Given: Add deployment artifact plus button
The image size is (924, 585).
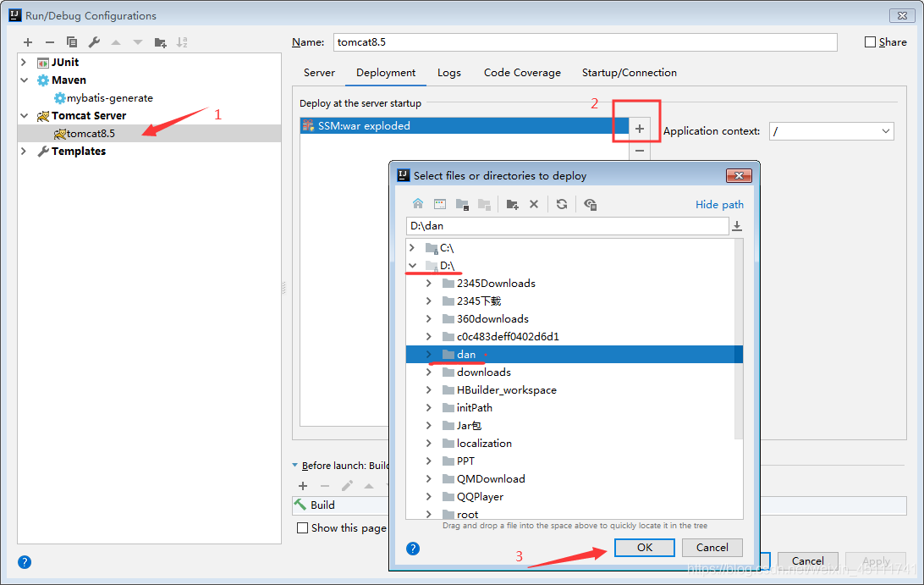Looking at the screenshot, I should click(640, 129).
